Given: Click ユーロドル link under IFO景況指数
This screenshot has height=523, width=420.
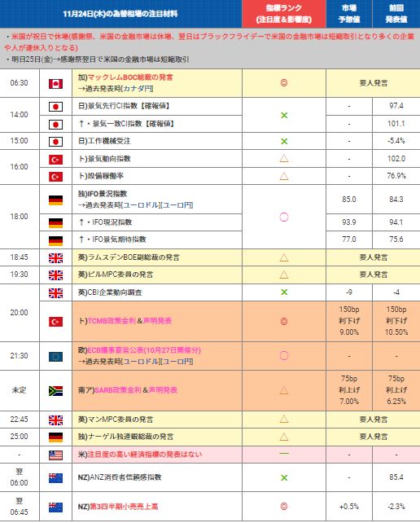Looking at the screenshot, I should (x=141, y=205).
